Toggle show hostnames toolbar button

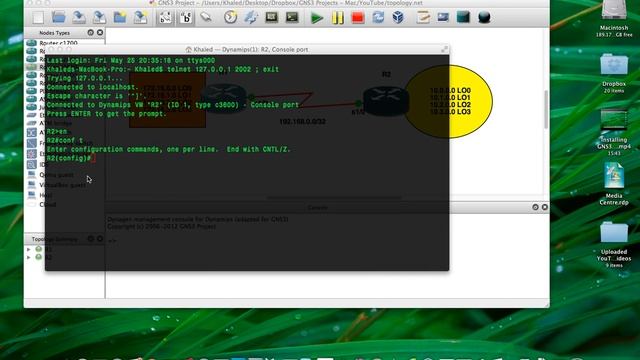pos(186,18)
